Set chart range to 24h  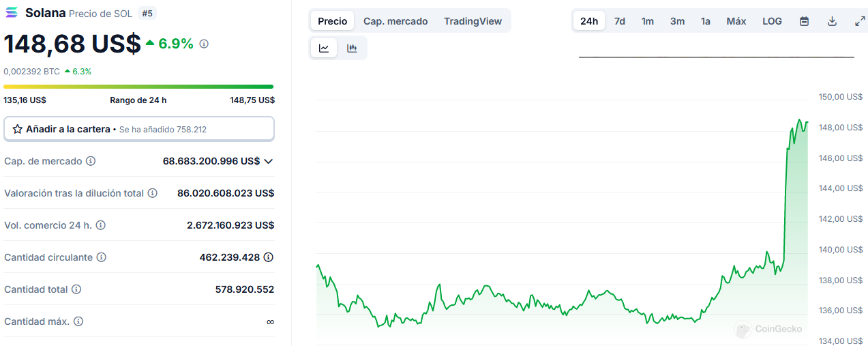click(589, 21)
